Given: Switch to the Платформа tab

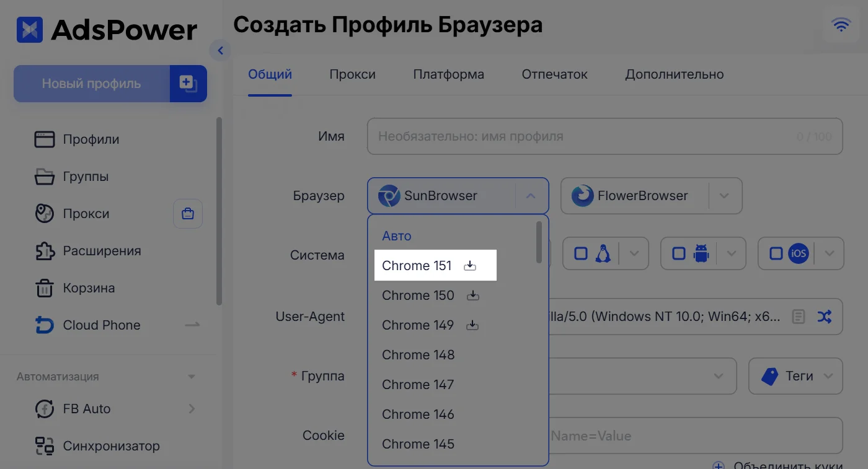Looking at the screenshot, I should pos(449,74).
